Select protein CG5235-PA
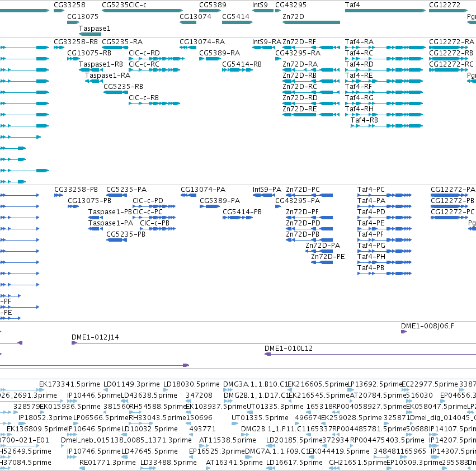 [126, 190]
